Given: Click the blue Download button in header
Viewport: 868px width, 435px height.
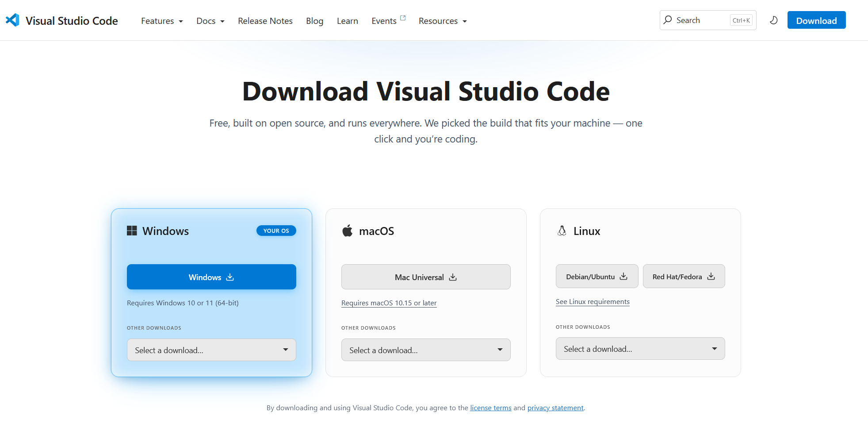Looking at the screenshot, I should point(816,20).
